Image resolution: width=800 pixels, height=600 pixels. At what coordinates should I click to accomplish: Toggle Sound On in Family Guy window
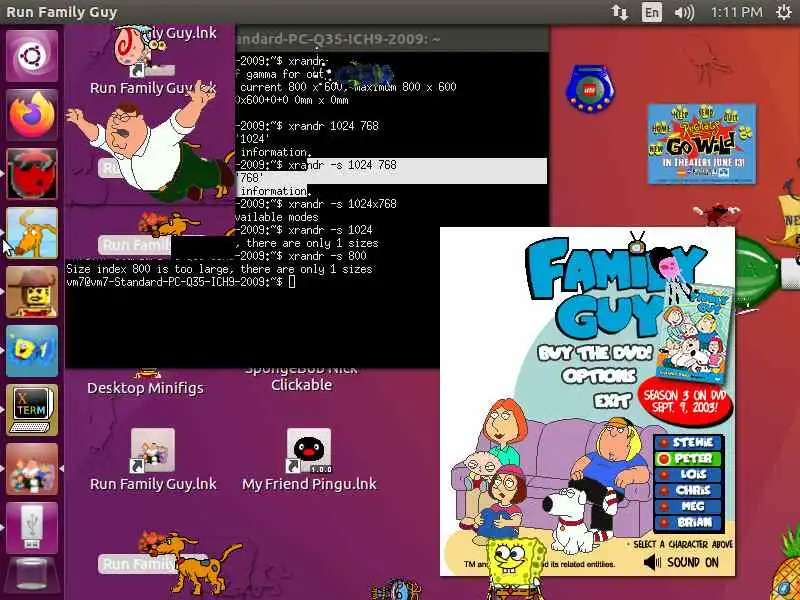[x=681, y=562]
